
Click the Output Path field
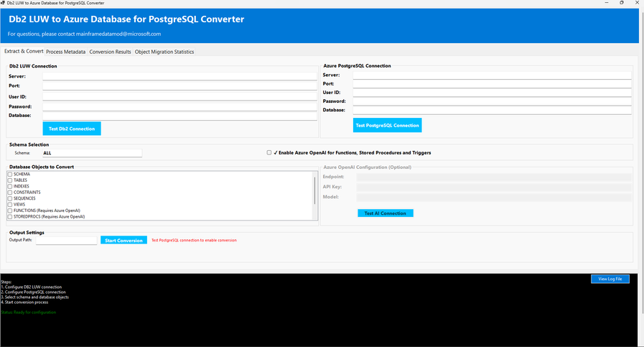tap(67, 241)
